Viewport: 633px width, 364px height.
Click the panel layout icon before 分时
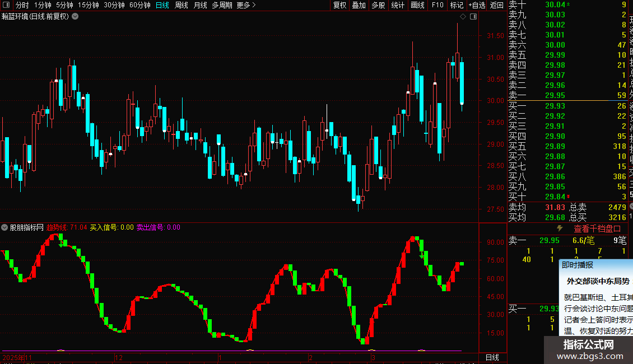click(6, 5)
